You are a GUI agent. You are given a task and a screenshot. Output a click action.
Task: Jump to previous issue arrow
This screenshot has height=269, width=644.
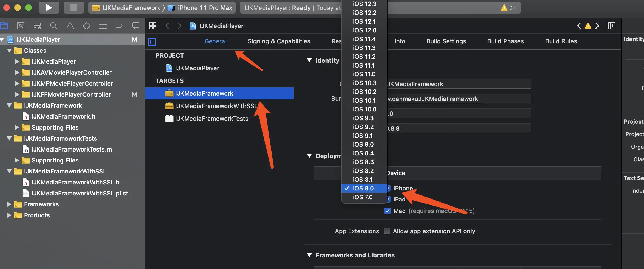[579, 26]
